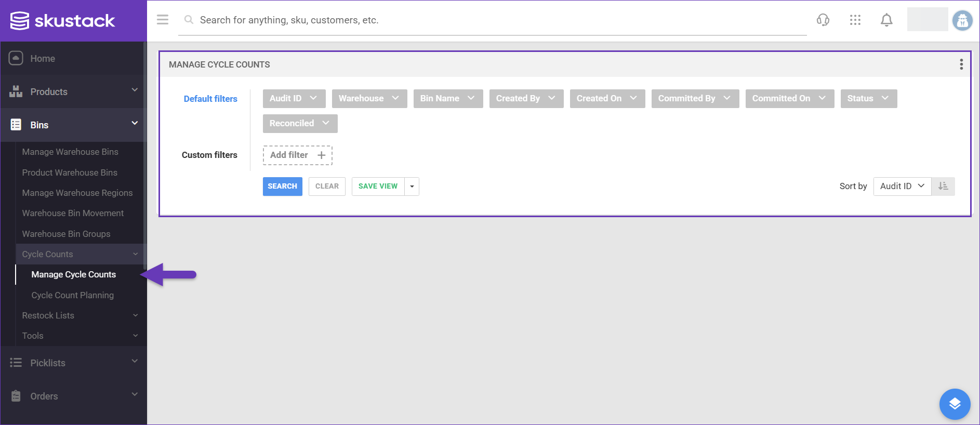Click Add filter under custom filters
Viewport: 980px width, 425px height.
(297, 155)
